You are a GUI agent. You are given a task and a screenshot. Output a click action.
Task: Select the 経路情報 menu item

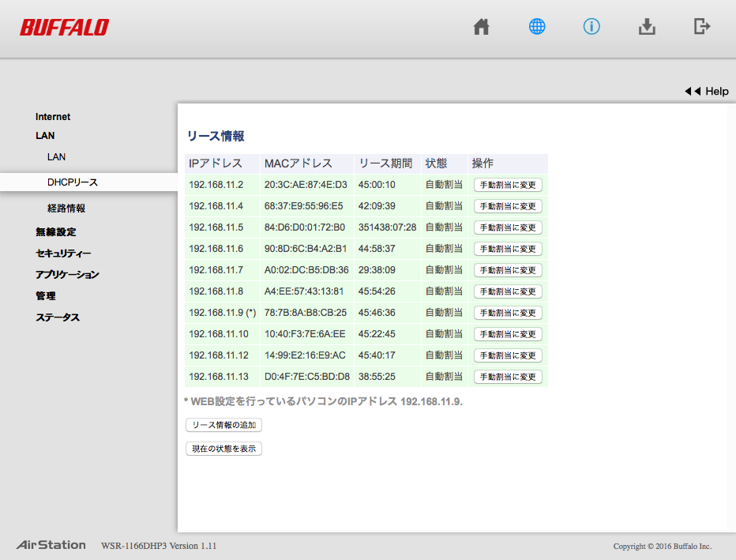tap(66, 208)
